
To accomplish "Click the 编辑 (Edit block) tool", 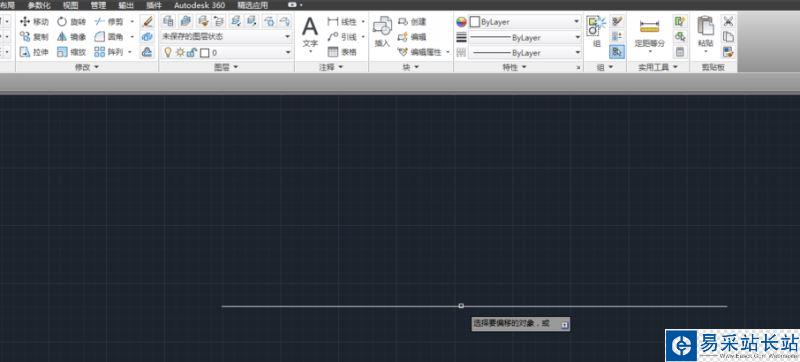I will coord(412,37).
